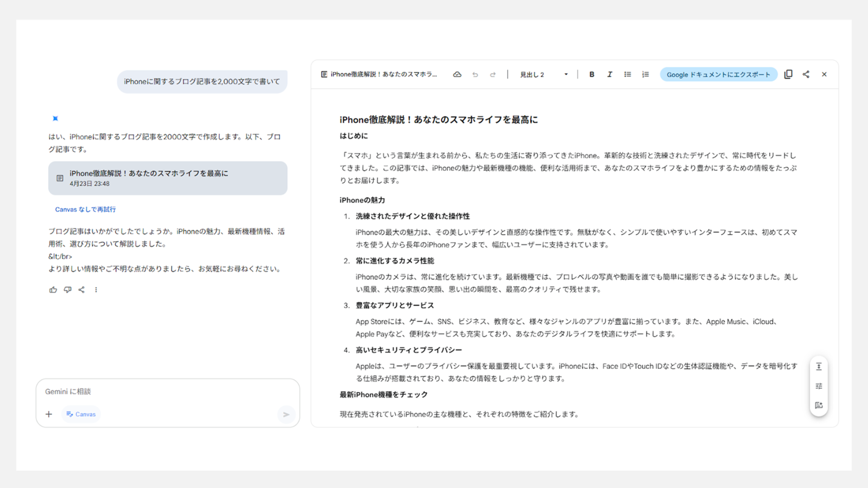Click paragraph starting 「スマホ」という言葉

click(x=568, y=168)
